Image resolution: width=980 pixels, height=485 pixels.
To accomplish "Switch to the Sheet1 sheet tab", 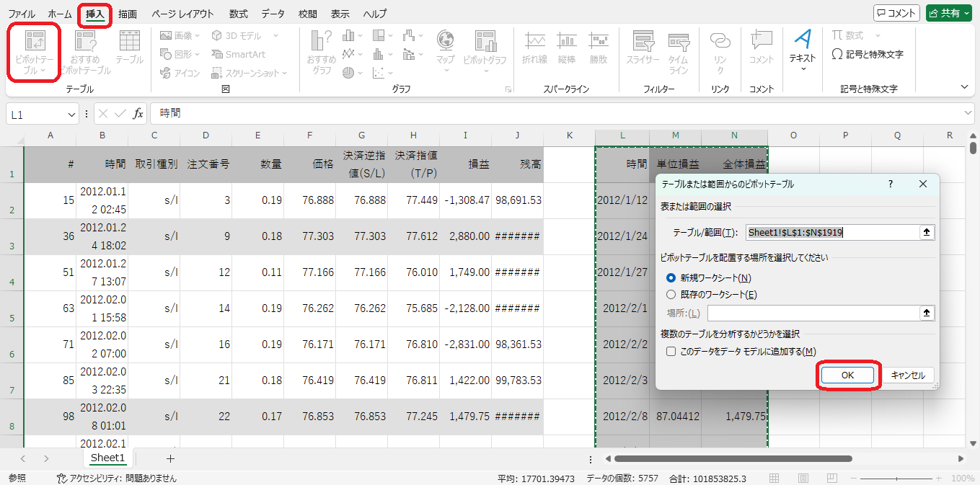I will (107, 458).
